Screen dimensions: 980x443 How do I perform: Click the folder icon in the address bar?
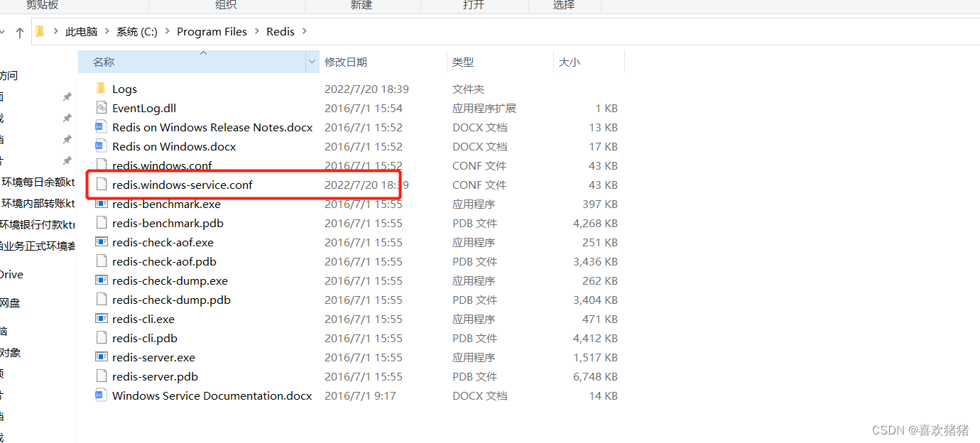click(40, 31)
